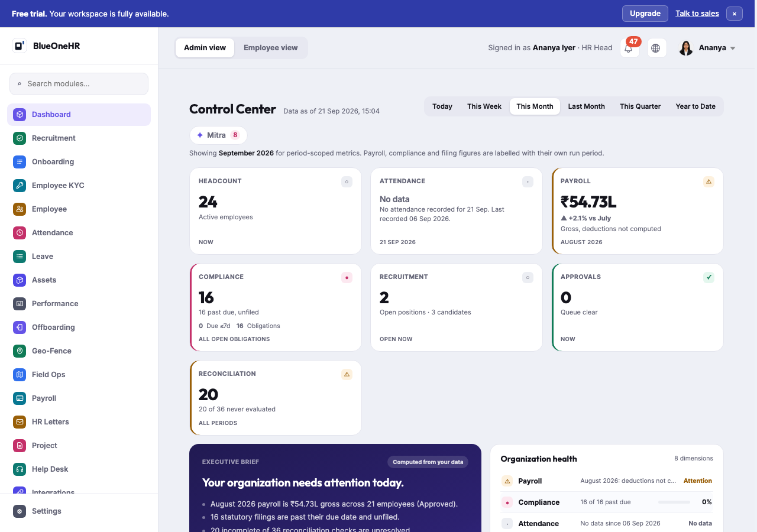The height and width of the screenshot is (532, 757).
Task: Click the HR Letters envelope icon
Action: [x=20, y=421]
